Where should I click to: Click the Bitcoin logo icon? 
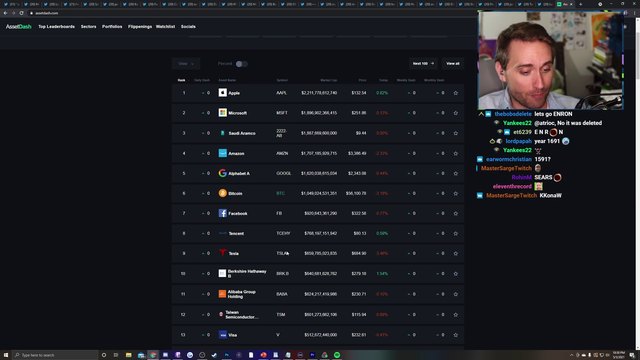point(222,193)
